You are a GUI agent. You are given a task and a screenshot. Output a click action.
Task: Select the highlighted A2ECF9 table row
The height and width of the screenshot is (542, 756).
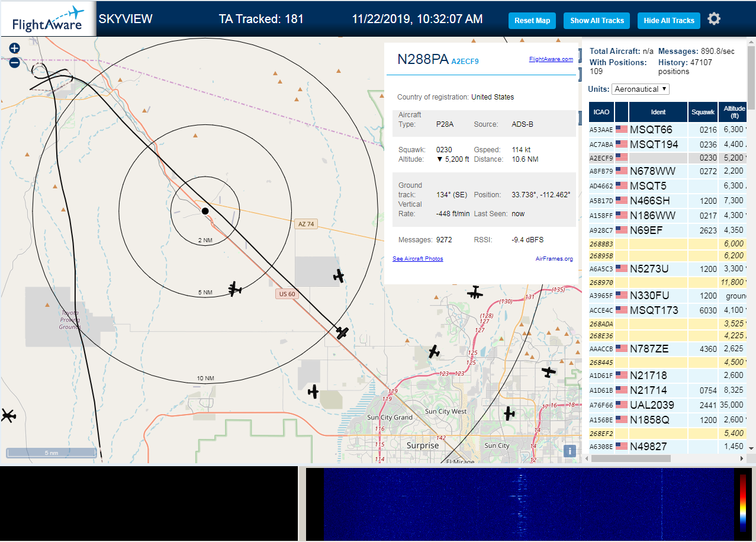[x=668, y=158]
